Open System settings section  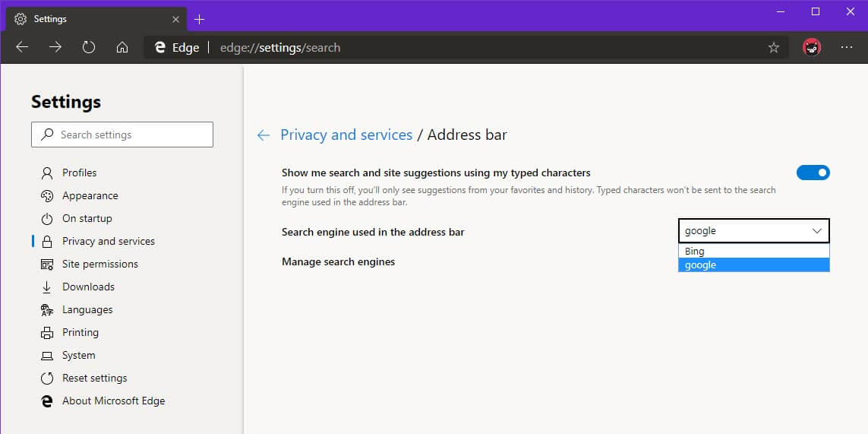(x=79, y=355)
